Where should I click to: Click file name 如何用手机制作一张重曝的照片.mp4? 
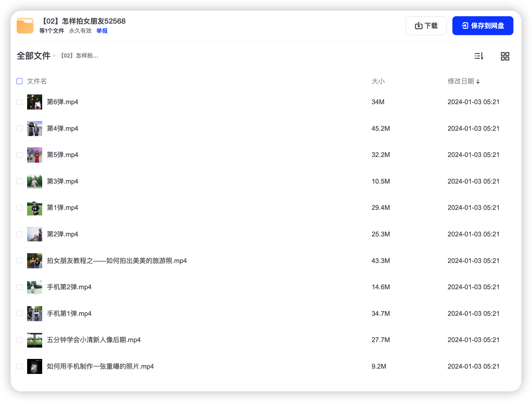[100, 366]
